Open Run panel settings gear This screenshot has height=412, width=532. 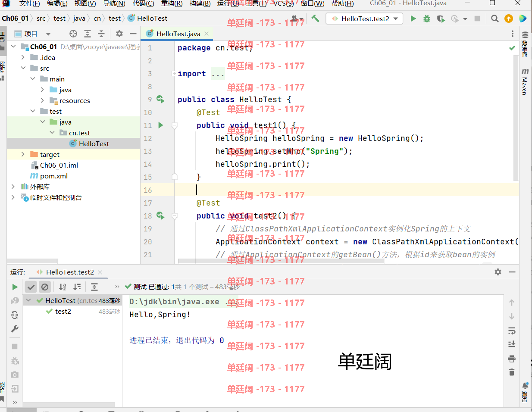click(498, 272)
